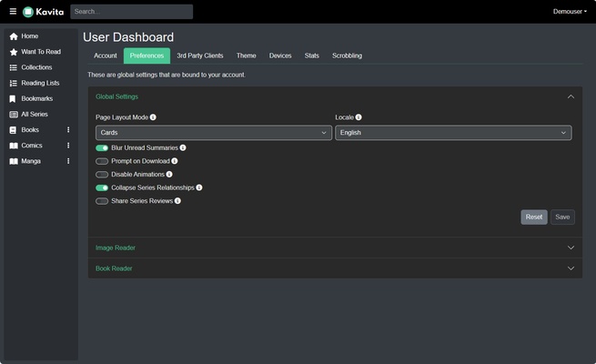Switch to the Theme tab

pyautogui.click(x=247, y=56)
